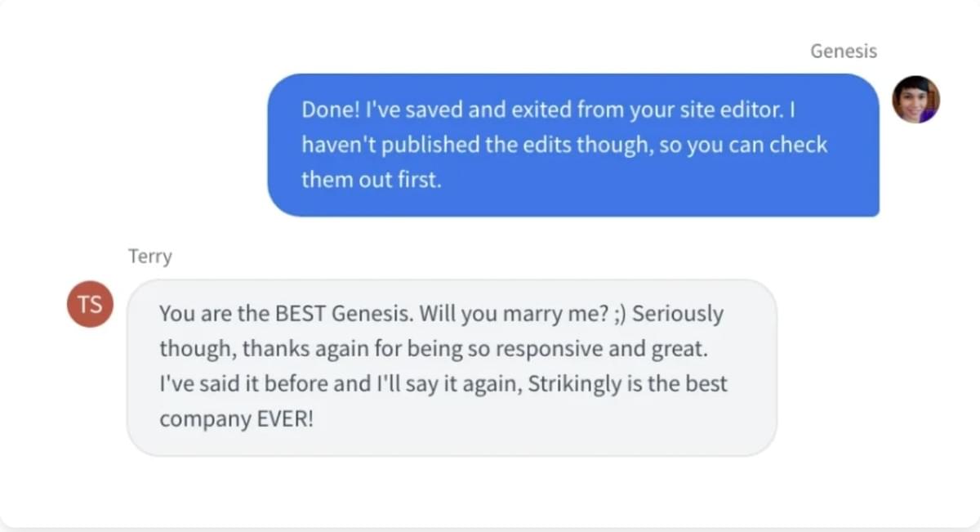The height and width of the screenshot is (532, 980).
Task: Click the word "great." in Terry's message
Action: [679, 349]
